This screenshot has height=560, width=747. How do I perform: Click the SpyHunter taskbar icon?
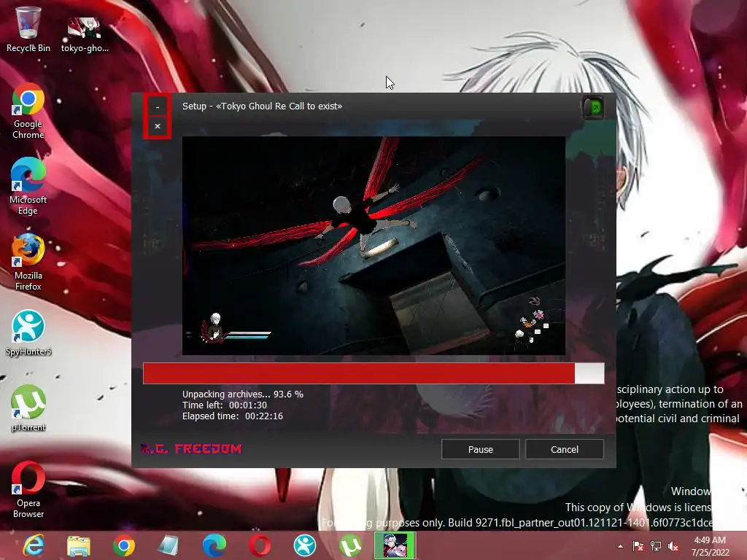(305, 545)
